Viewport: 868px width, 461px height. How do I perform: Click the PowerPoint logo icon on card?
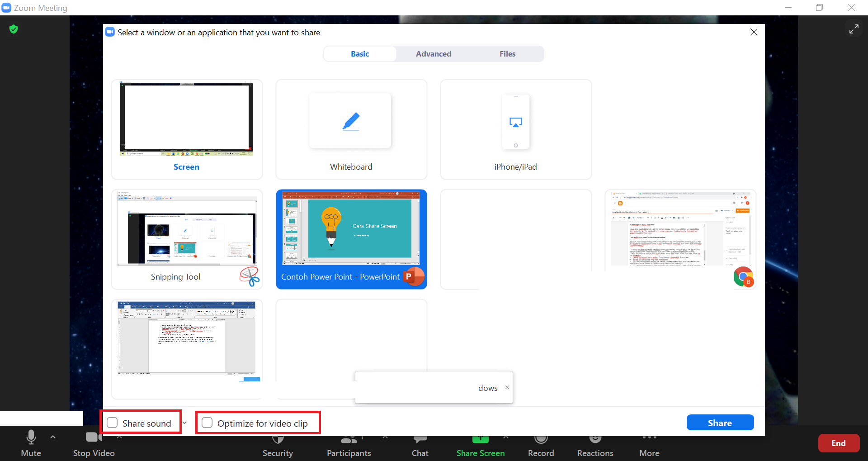(414, 276)
